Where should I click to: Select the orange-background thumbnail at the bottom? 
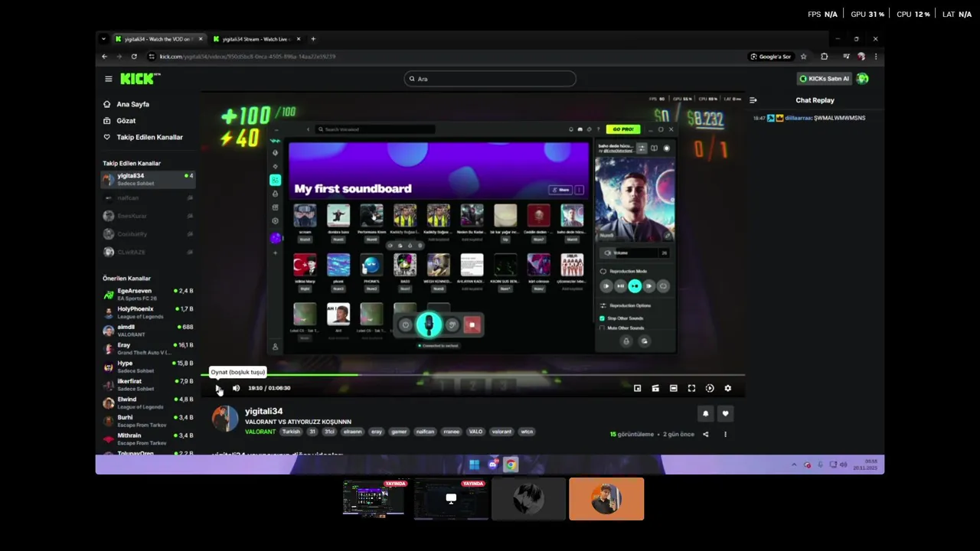(606, 499)
